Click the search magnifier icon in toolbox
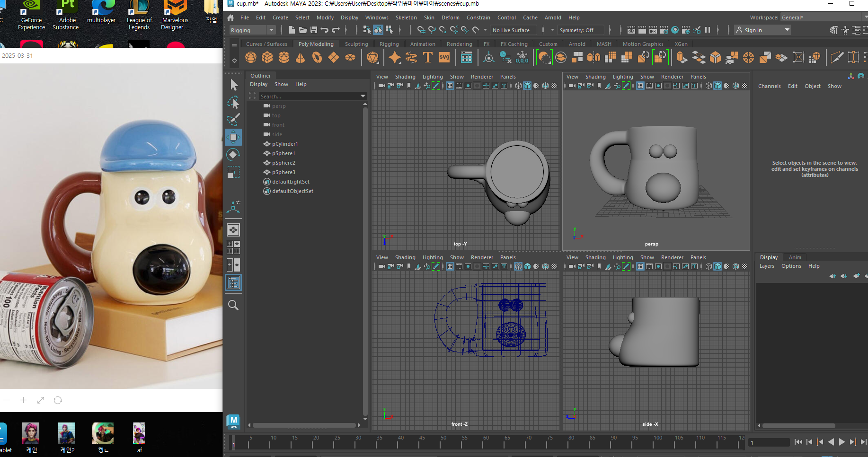The width and height of the screenshot is (868, 457). (233, 305)
